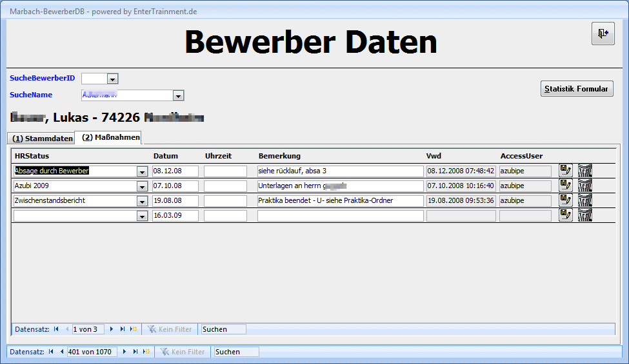This screenshot has width=629, height=364.
Task: Expand HRStatus dropdown in the empty row
Action: pos(142,216)
